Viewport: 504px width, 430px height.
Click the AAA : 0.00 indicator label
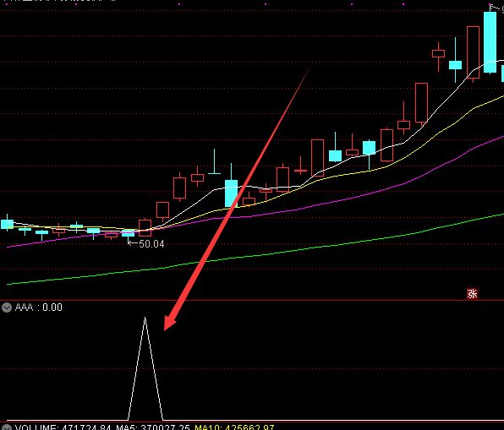[x=39, y=308]
